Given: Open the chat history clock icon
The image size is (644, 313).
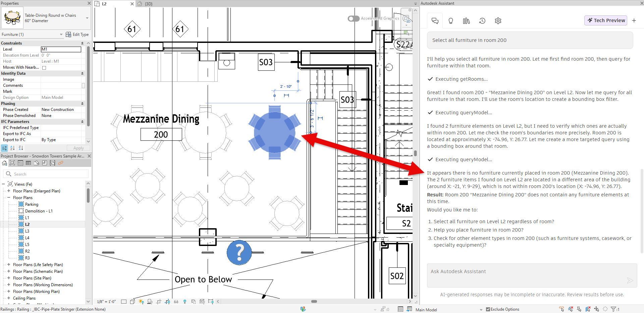Looking at the screenshot, I should click(x=482, y=21).
